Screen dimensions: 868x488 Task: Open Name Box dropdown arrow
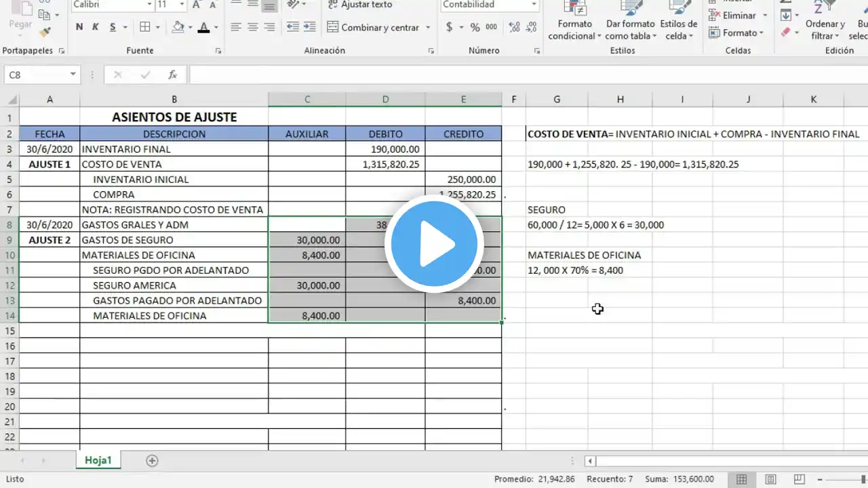click(x=73, y=75)
